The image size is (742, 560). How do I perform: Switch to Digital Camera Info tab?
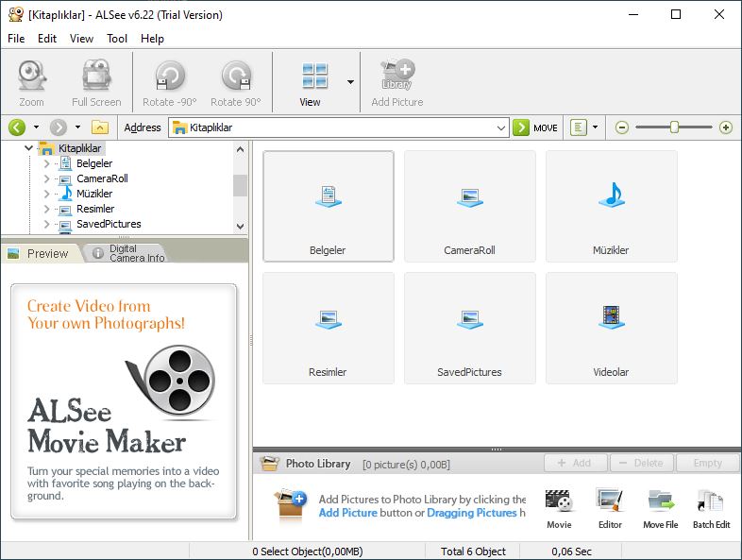127,253
